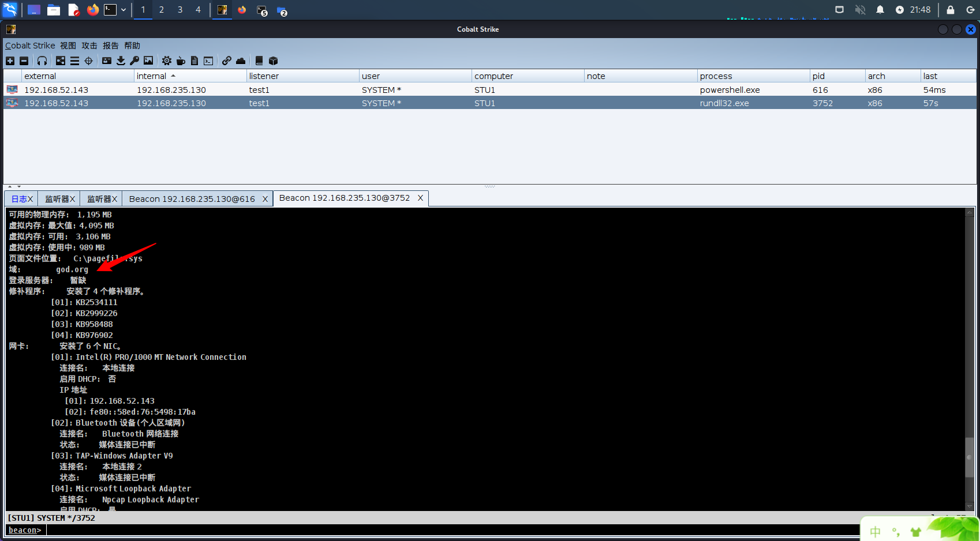Open the file manager panel launcher
980x541 pixels.
(54, 10)
